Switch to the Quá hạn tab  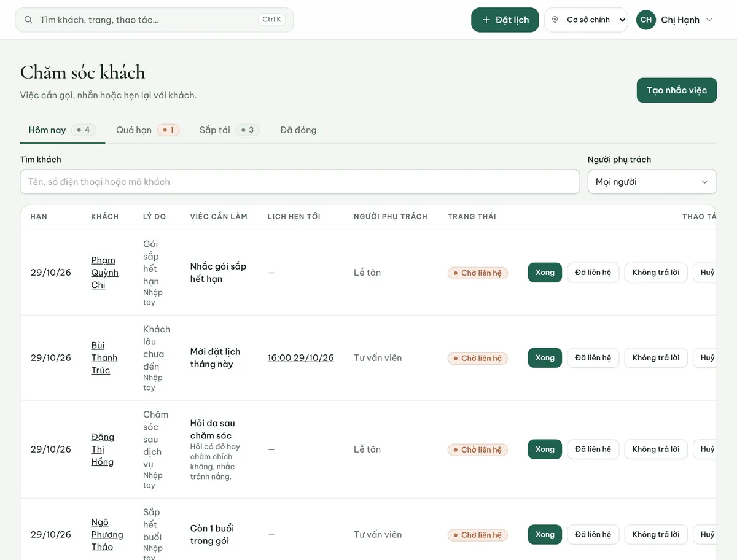tap(147, 130)
